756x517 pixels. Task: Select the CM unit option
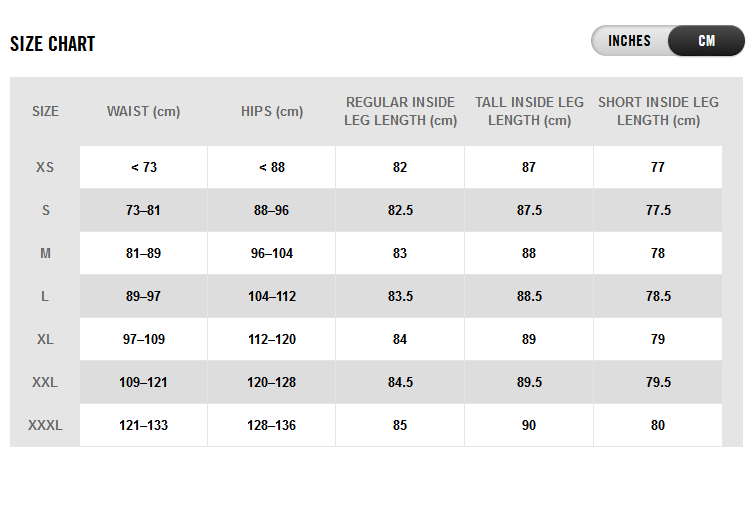pos(706,41)
